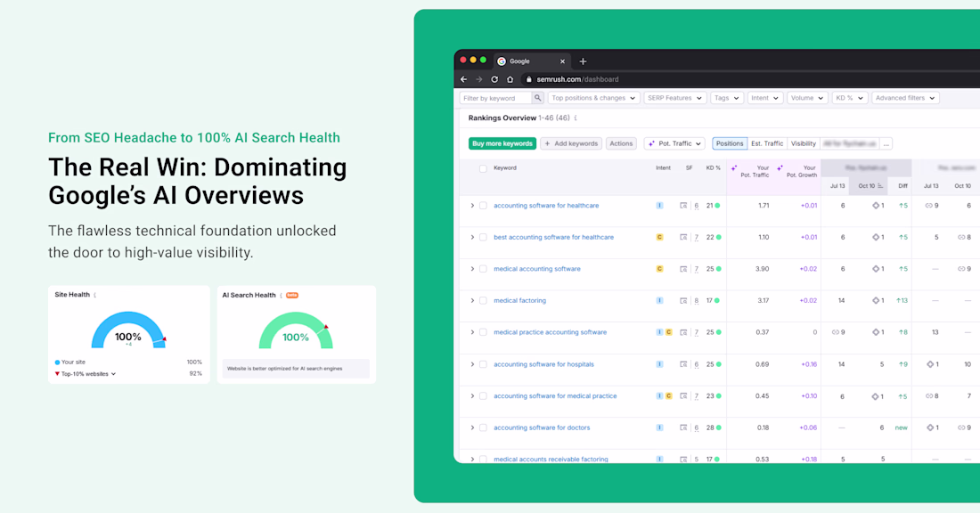Screen dimensions: 980x513
Task: Check the accounting software for hospitals row
Action: click(483, 364)
